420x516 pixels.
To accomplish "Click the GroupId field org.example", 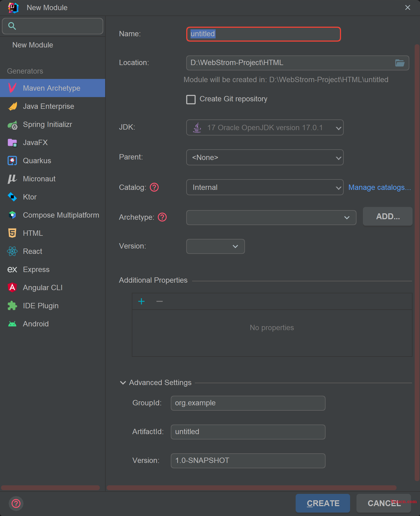I will 248,403.
